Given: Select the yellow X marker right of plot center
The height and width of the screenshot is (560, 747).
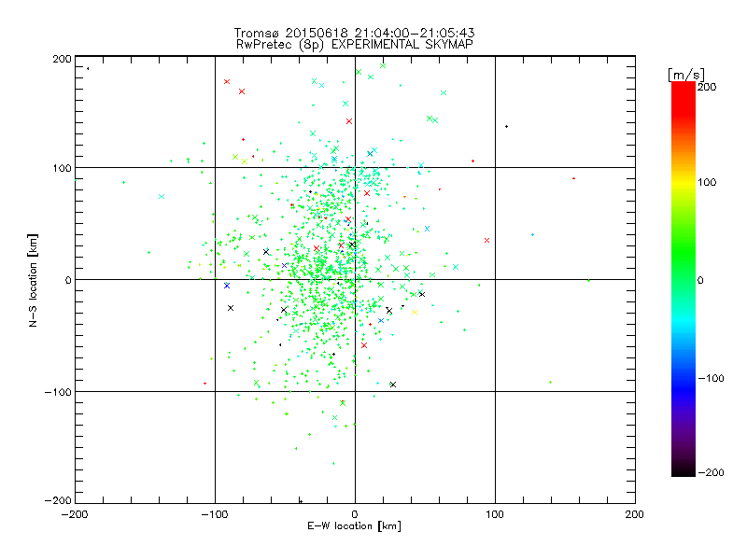Looking at the screenshot, I should (415, 313).
